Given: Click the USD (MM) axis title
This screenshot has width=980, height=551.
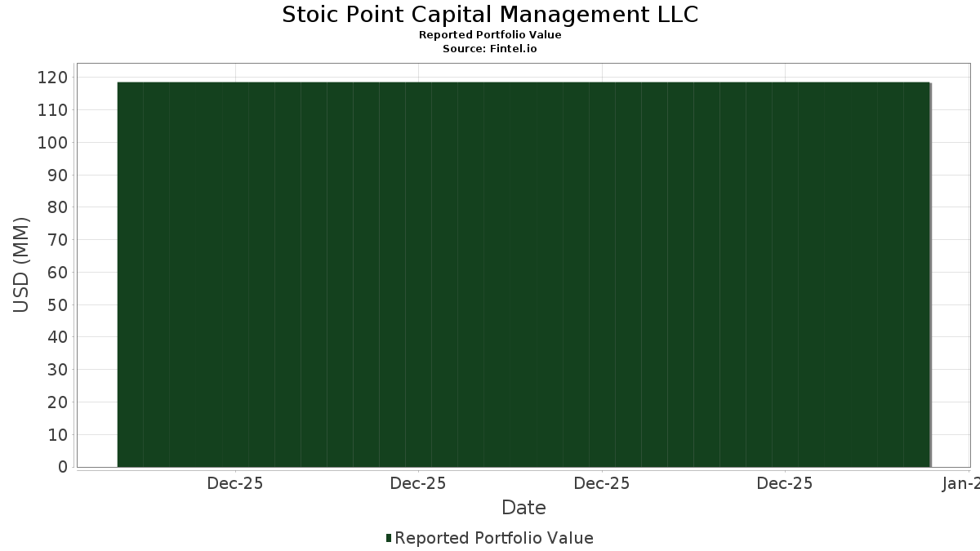Looking at the screenshot, I should (21, 264).
